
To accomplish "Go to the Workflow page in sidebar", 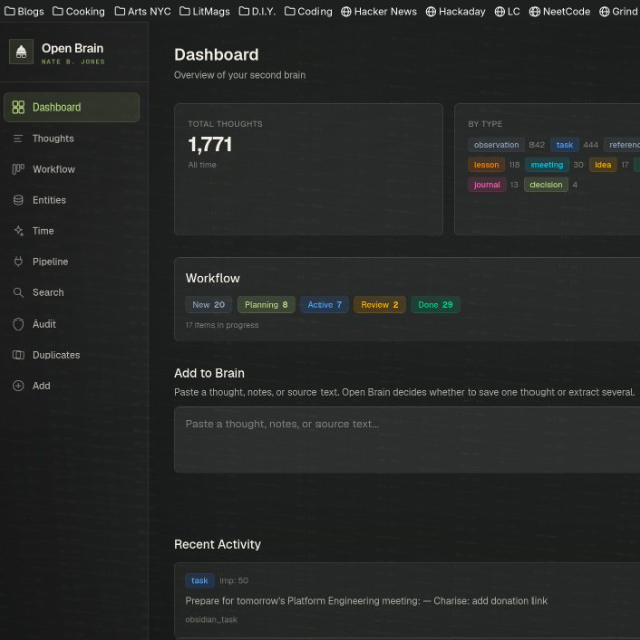I will click(72, 169).
